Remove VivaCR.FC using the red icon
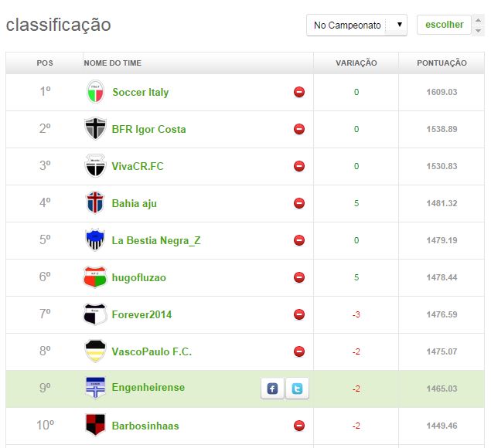 [299, 166]
